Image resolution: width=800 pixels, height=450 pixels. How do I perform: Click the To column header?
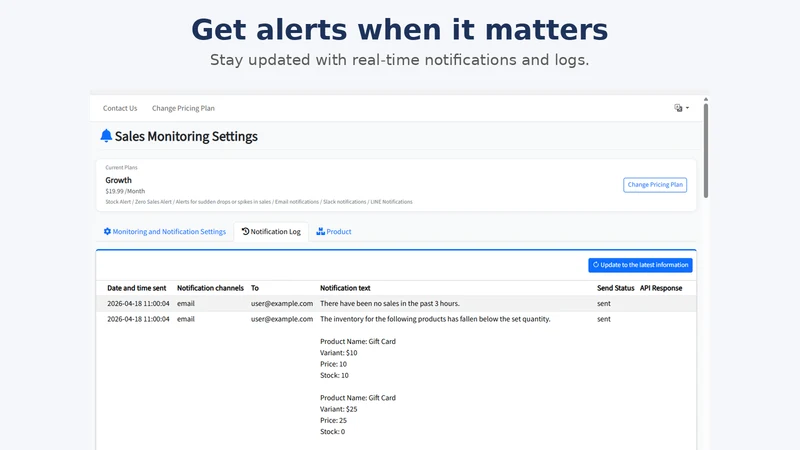(255, 288)
